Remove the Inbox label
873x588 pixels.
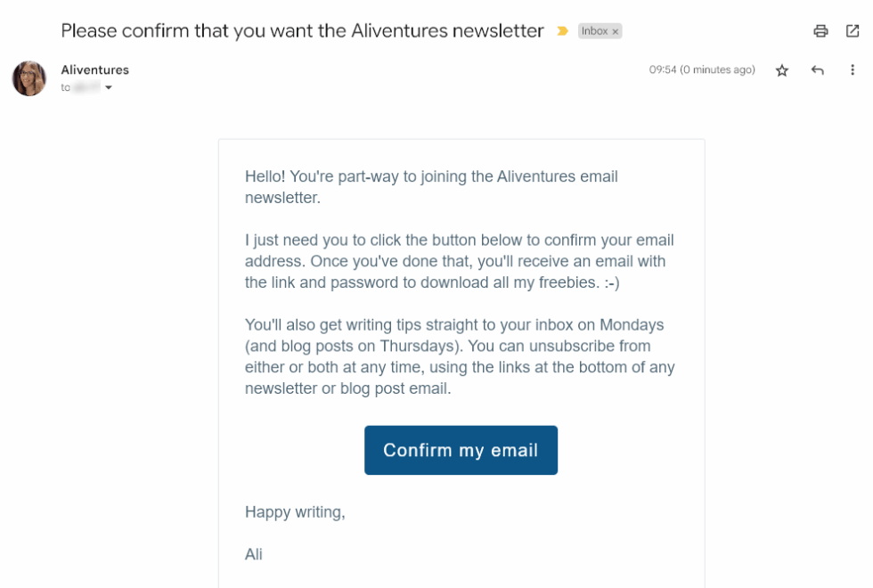coord(614,30)
